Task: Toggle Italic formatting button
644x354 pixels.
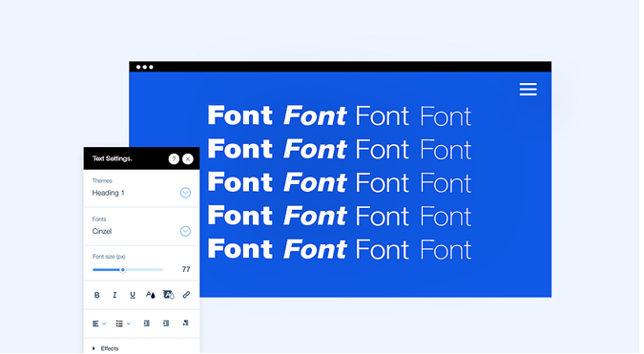Action: (x=114, y=295)
